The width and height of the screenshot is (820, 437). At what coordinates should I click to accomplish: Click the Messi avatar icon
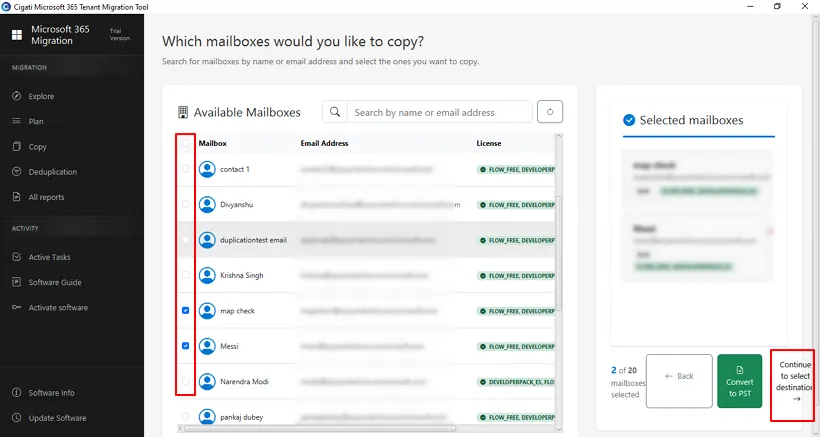coord(207,346)
